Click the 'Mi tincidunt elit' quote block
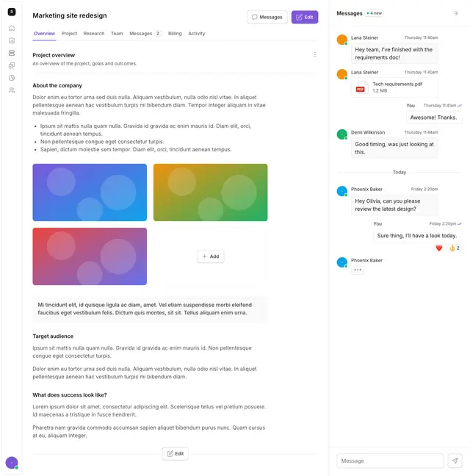 pyautogui.click(x=151, y=309)
